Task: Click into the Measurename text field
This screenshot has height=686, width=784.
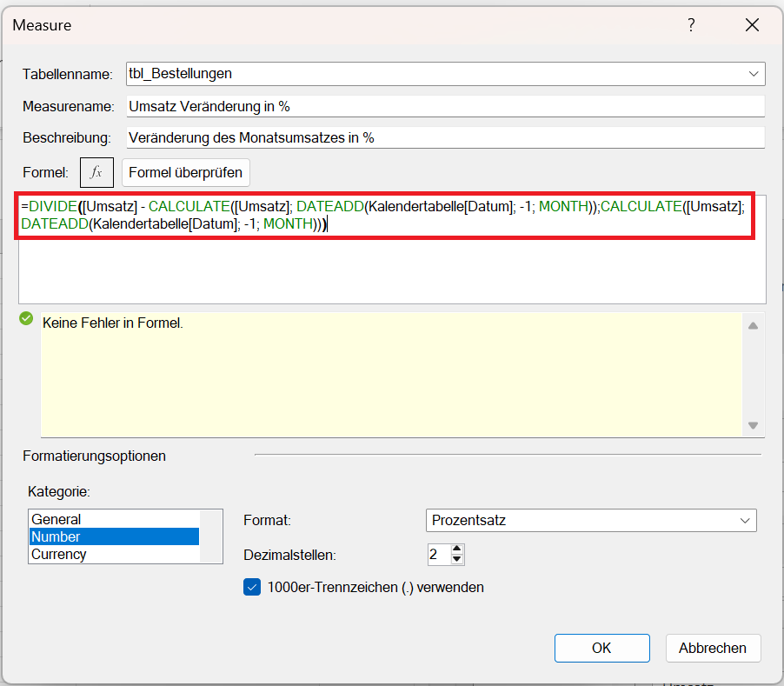Action: (x=443, y=106)
